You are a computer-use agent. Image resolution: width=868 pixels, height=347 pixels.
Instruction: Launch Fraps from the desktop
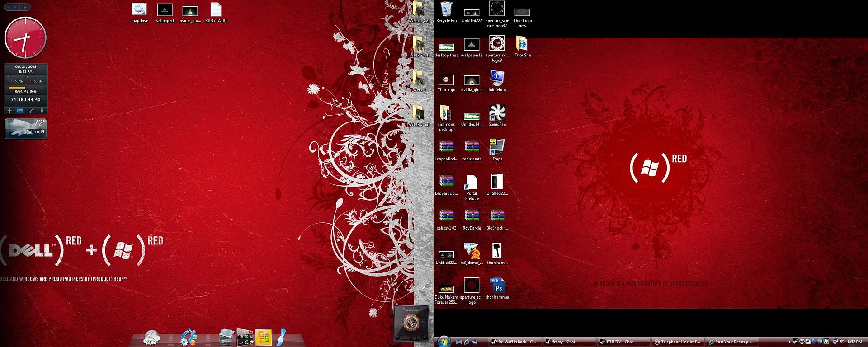(497, 150)
